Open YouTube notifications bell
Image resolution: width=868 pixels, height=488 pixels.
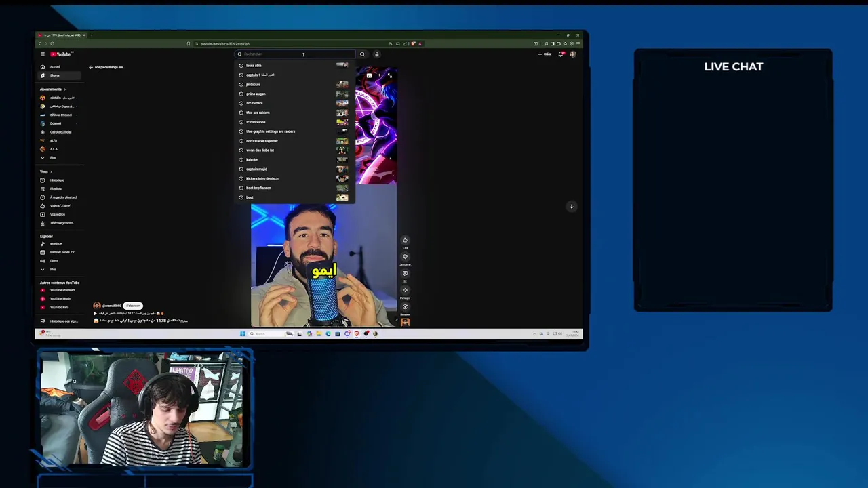[561, 54]
